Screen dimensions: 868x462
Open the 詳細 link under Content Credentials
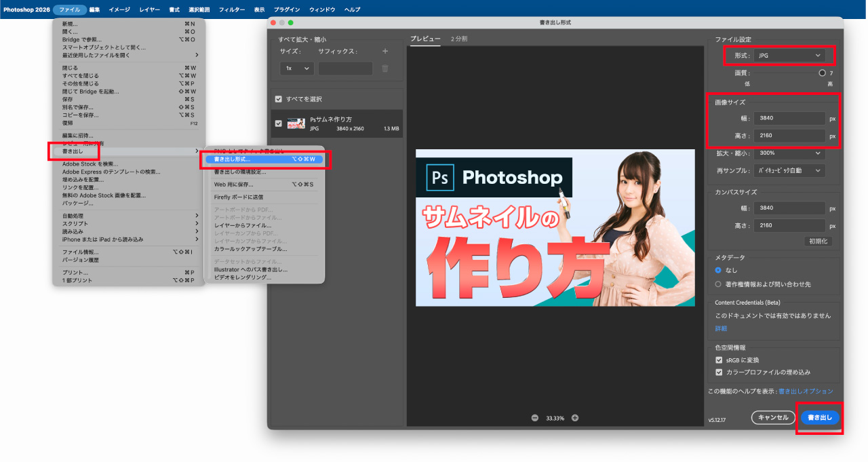tap(721, 328)
